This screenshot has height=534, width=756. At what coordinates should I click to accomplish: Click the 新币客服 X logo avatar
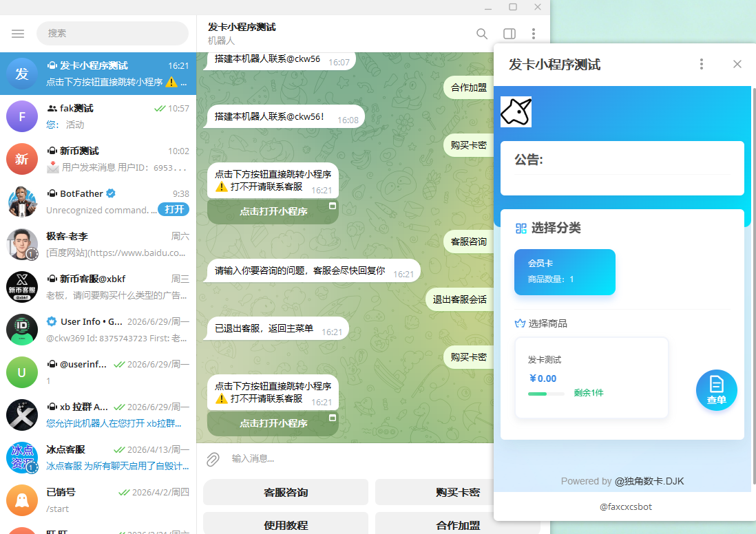(22, 287)
